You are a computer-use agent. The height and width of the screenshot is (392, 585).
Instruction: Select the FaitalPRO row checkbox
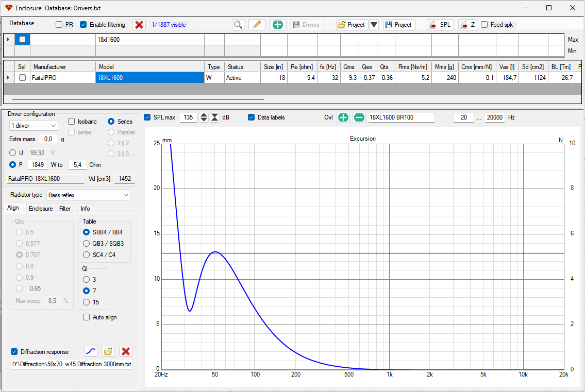(22, 78)
